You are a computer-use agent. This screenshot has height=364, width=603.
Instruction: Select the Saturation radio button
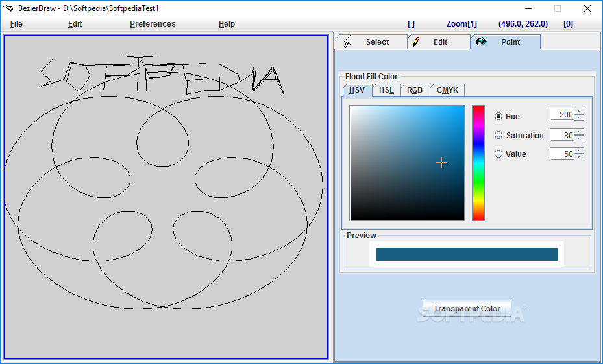tap(498, 135)
